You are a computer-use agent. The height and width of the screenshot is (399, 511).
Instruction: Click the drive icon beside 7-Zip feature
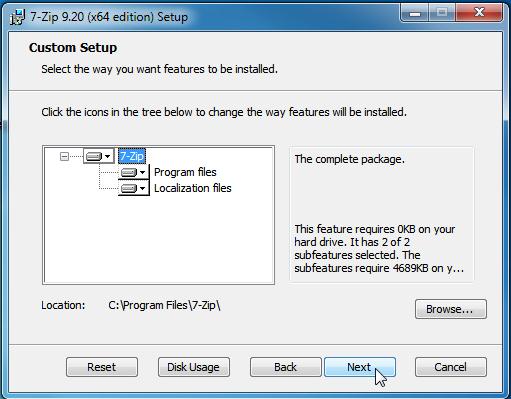click(x=94, y=156)
